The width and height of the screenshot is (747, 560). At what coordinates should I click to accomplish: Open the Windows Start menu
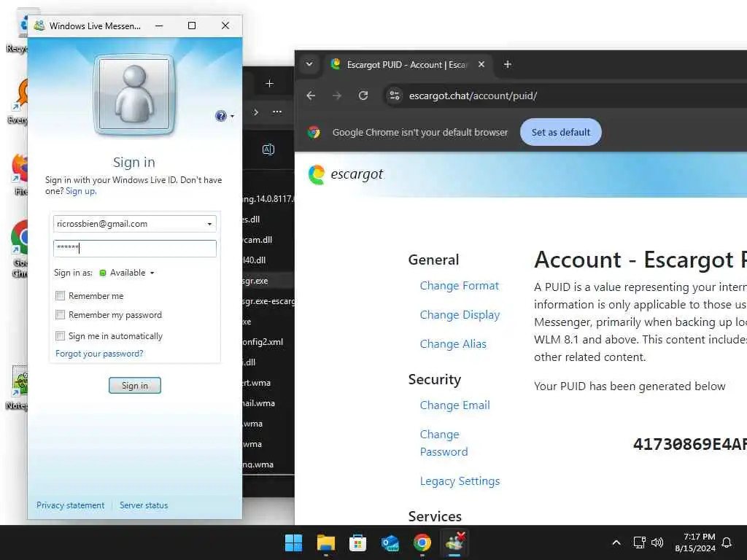click(x=293, y=542)
